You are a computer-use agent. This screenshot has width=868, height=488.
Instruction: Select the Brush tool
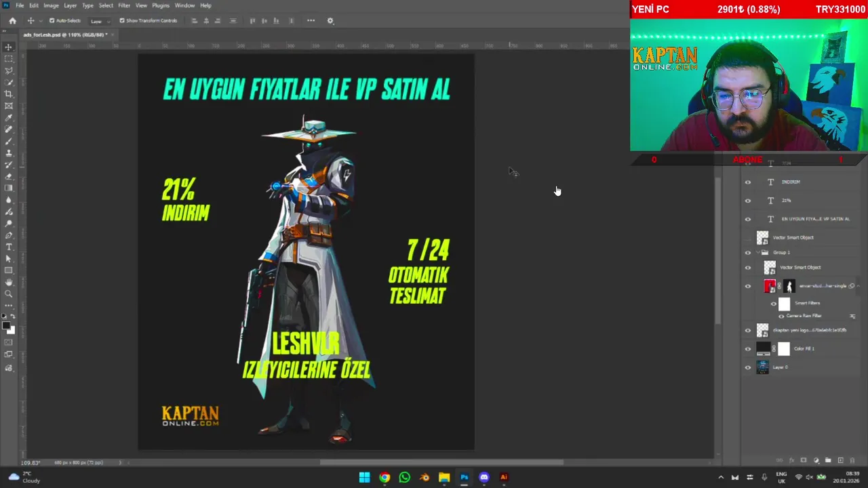9,141
